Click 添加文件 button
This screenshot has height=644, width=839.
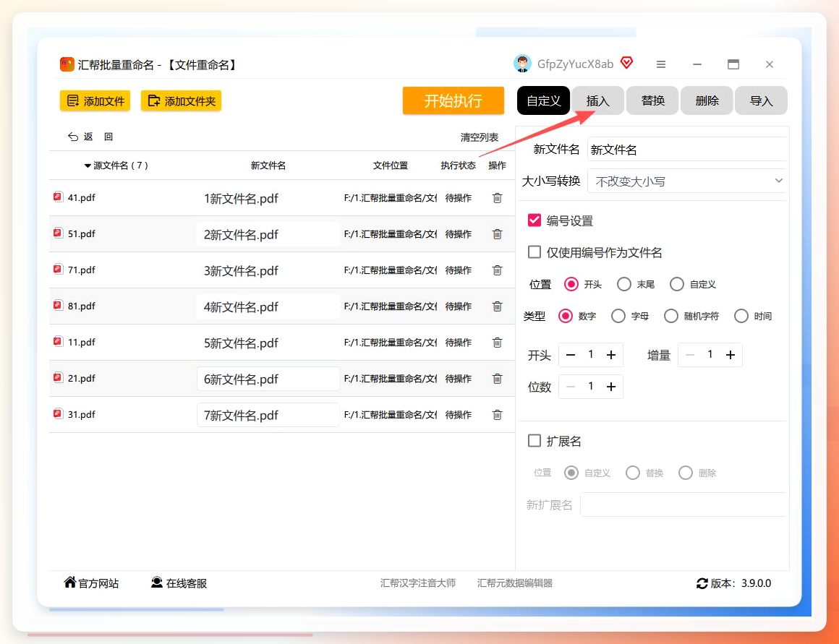(95, 100)
